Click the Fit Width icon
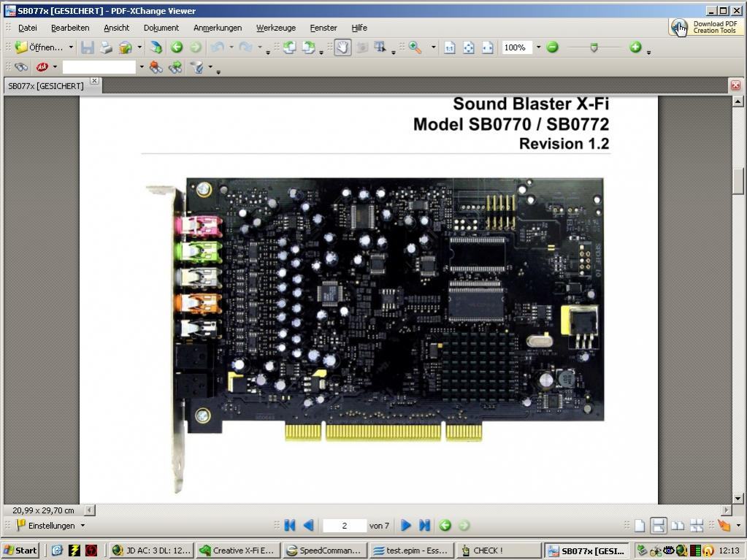 click(487, 47)
